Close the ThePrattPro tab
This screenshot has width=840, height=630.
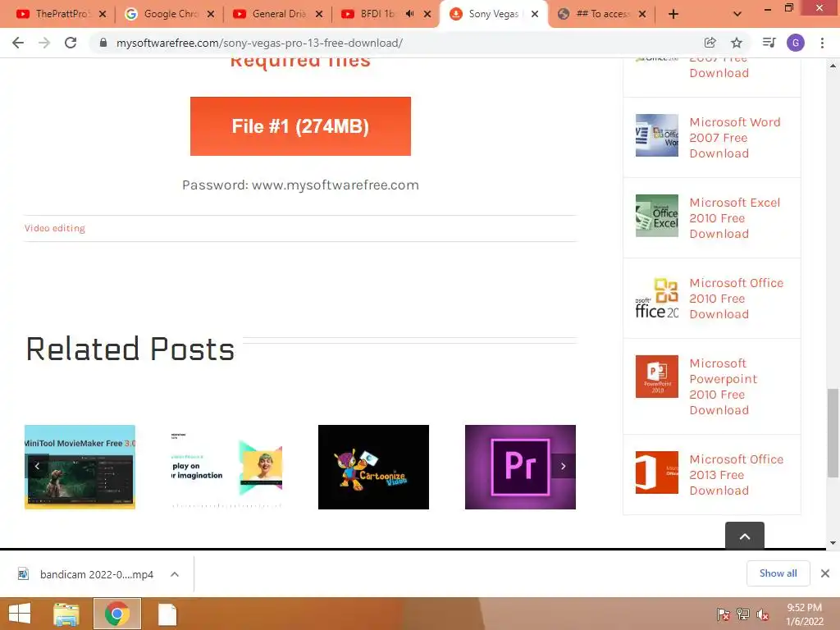click(103, 15)
